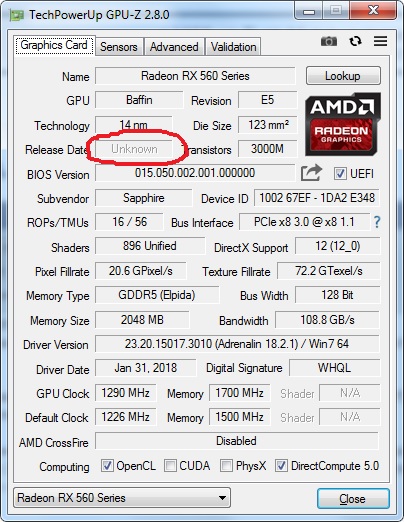The height and width of the screenshot is (522, 404).
Task: Click the Close button
Action: (353, 499)
